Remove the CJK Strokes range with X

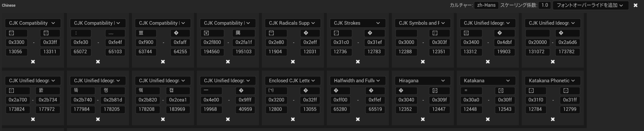[x=358, y=62]
